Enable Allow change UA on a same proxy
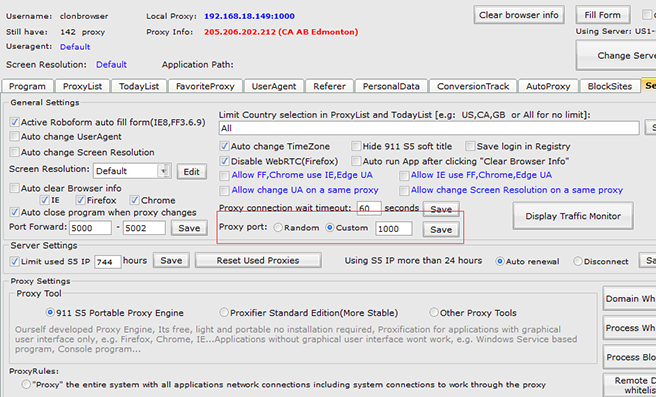 pyautogui.click(x=225, y=190)
